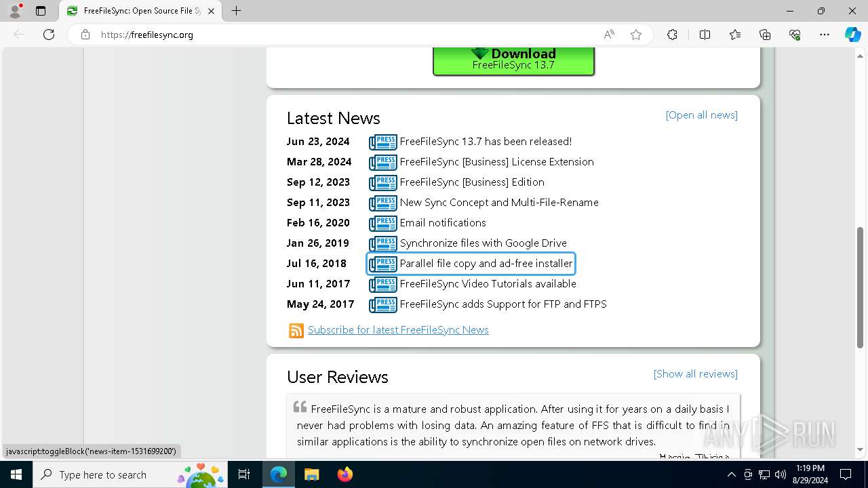
Task: Open the Favorites list icon
Action: tap(735, 35)
